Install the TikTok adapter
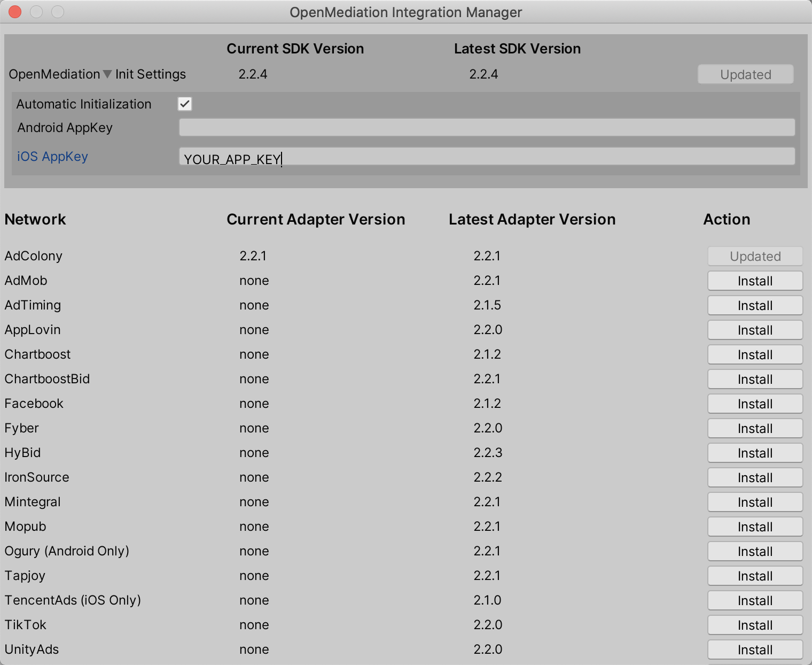Image resolution: width=812 pixels, height=665 pixels. (755, 625)
